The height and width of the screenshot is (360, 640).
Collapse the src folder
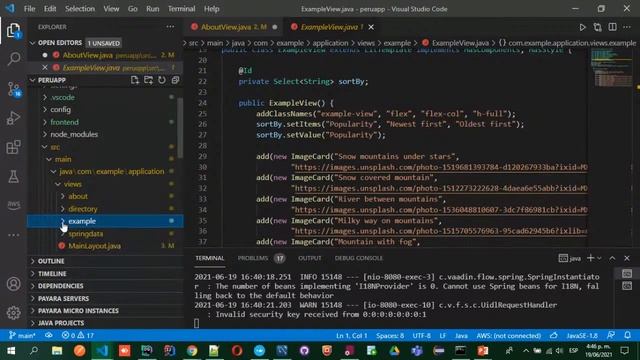point(55,147)
